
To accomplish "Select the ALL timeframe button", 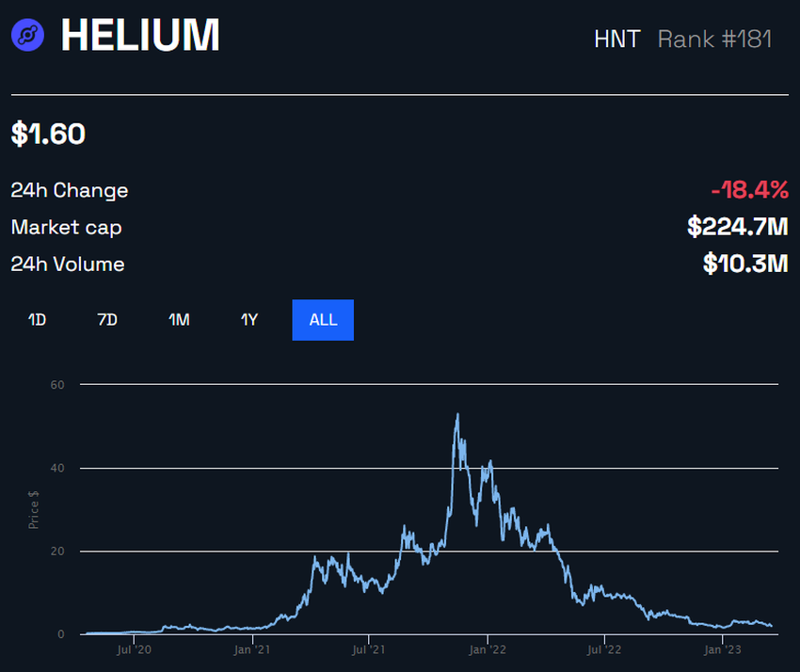I will coord(323,319).
